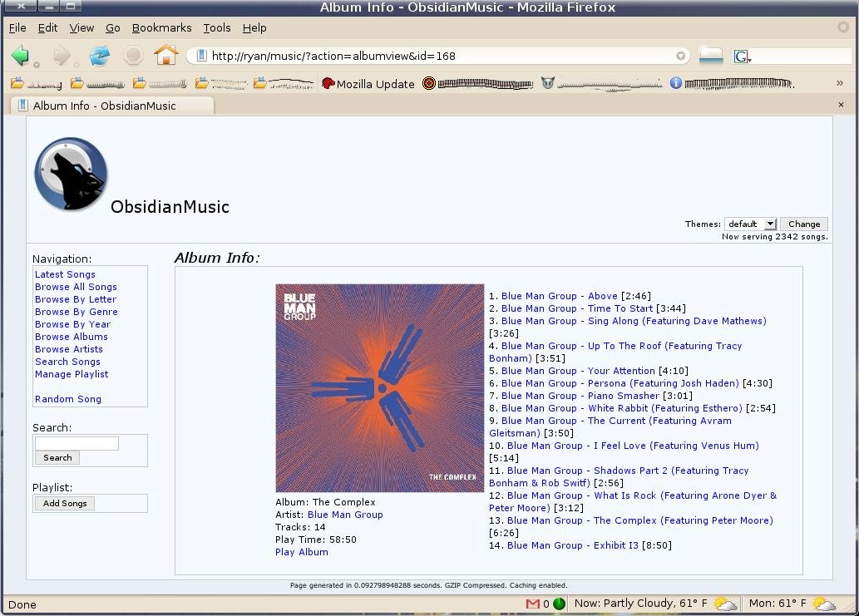Open the Edit menu
Viewport: 859px width, 616px height.
click(x=47, y=28)
